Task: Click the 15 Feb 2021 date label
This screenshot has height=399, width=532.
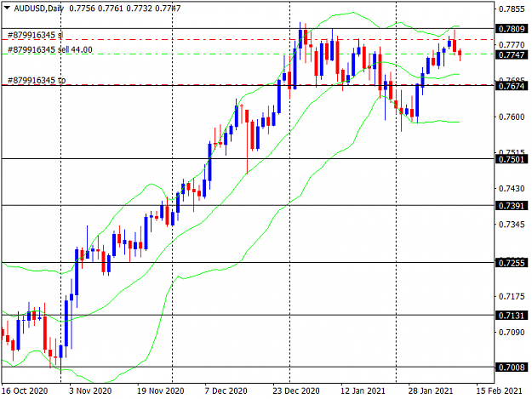Action: (499, 390)
